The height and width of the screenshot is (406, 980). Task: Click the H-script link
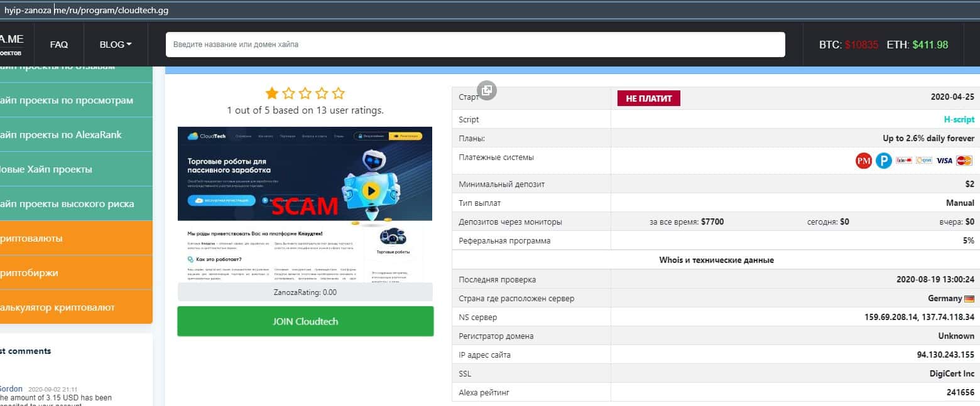click(959, 119)
